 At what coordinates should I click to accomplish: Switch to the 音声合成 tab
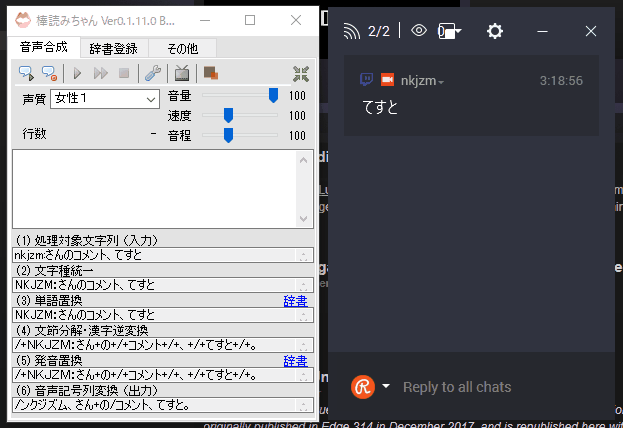click(x=44, y=47)
